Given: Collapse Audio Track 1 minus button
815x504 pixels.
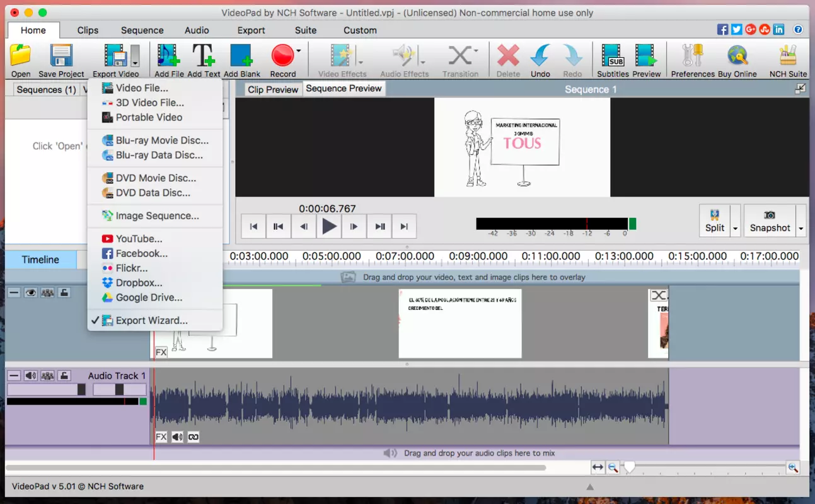Looking at the screenshot, I should pyautogui.click(x=14, y=375).
